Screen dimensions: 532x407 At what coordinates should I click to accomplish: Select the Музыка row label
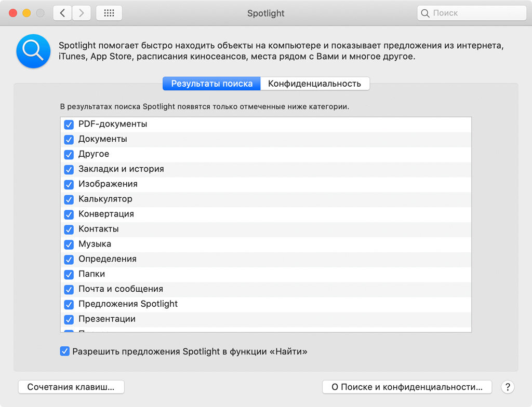point(95,244)
